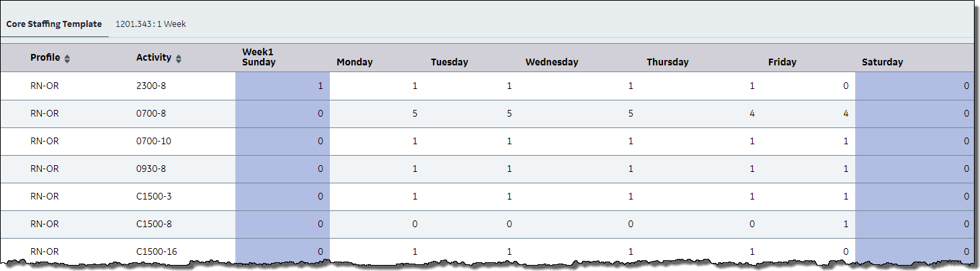Click the Thursday column header
This screenshot has height=271, width=980.
(668, 62)
